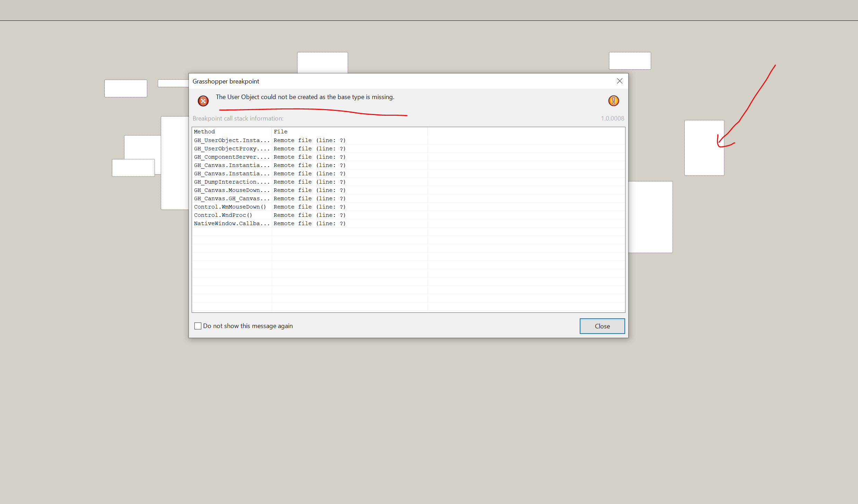
Task: Select the Control.WndProc() row
Action: pyautogui.click(x=408, y=215)
